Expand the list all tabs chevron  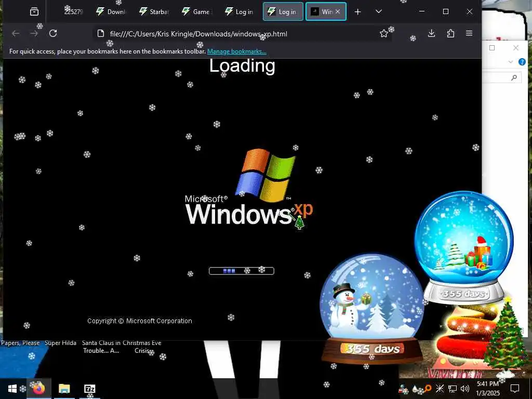pyautogui.click(x=379, y=11)
